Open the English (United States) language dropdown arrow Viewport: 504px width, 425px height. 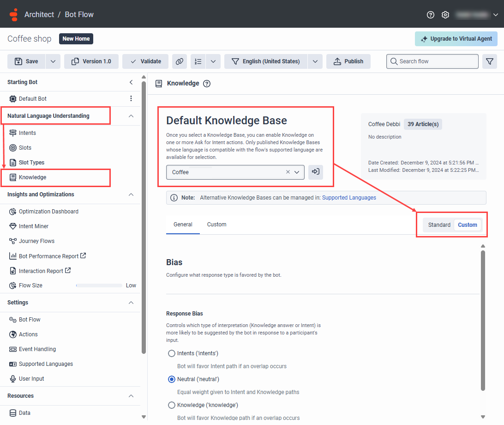[315, 61]
